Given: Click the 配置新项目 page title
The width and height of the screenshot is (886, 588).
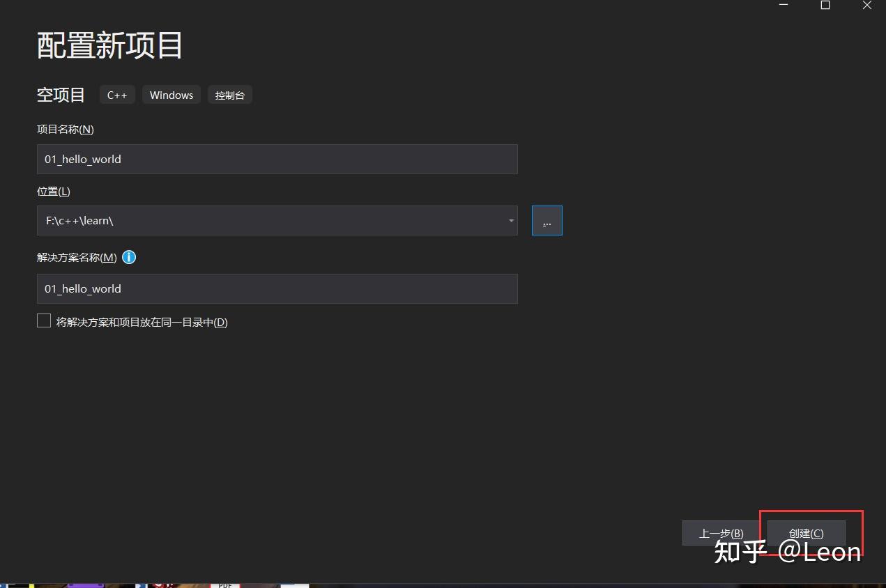Looking at the screenshot, I should 109,46.
